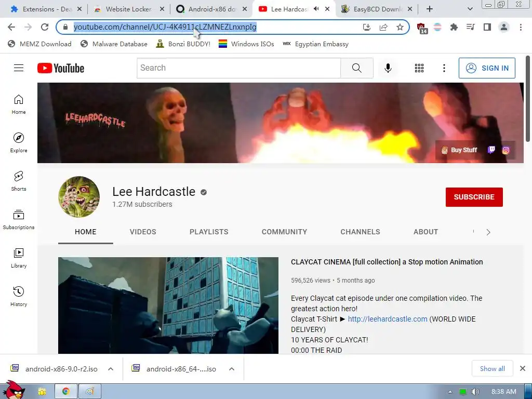Open the MEMZ Download bookmark
The height and width of the screenshot is (399, 532).
pos(39,44)
